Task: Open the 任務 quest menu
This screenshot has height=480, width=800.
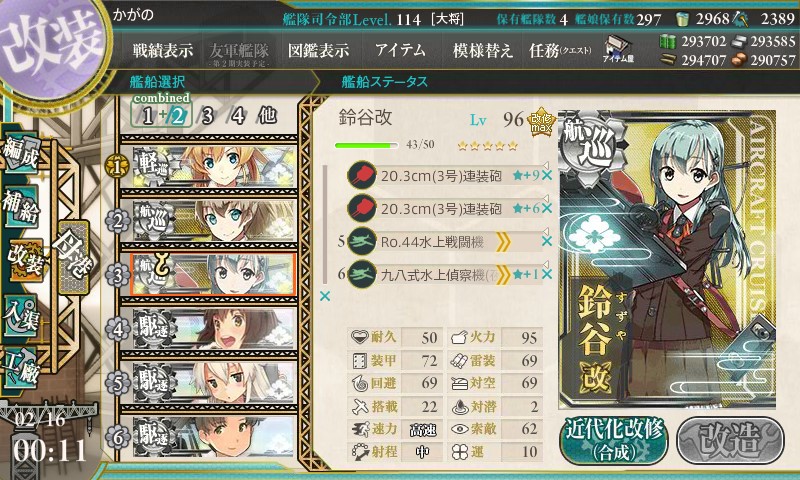Action: pos(560,50)
